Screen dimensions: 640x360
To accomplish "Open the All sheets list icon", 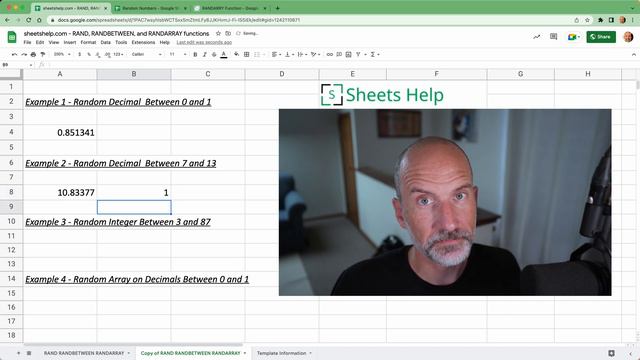I will click(x=29, y=353).
